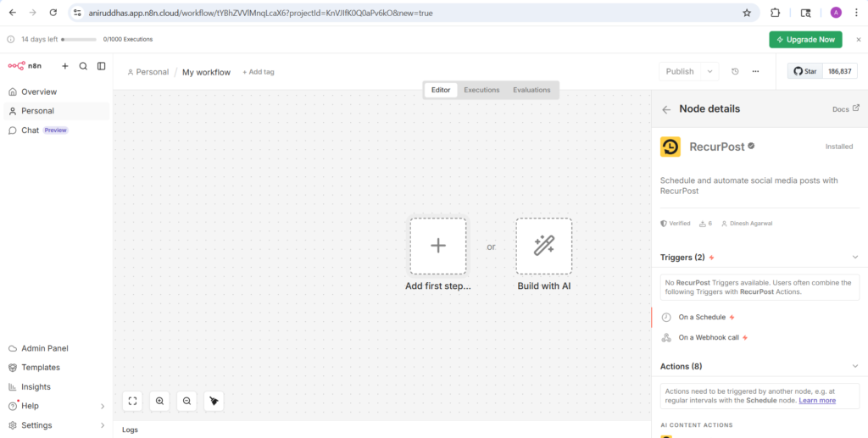Click the Publish button
868x438 pixels.
coord(680,71)
